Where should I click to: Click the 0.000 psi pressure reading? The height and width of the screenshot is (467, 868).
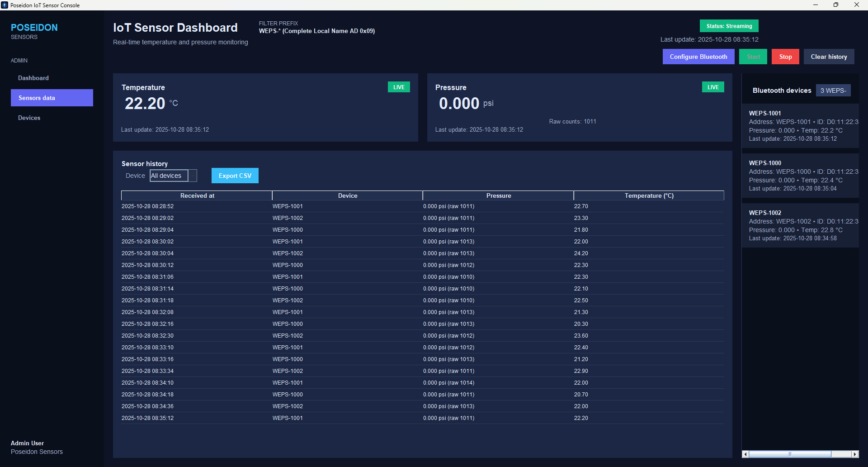pos(466,104)
